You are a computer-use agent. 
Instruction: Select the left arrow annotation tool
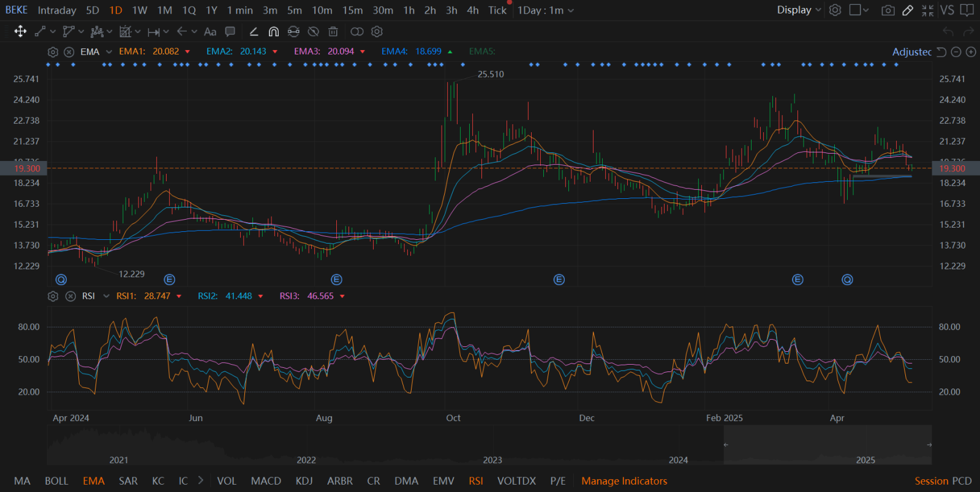point(182,31)
